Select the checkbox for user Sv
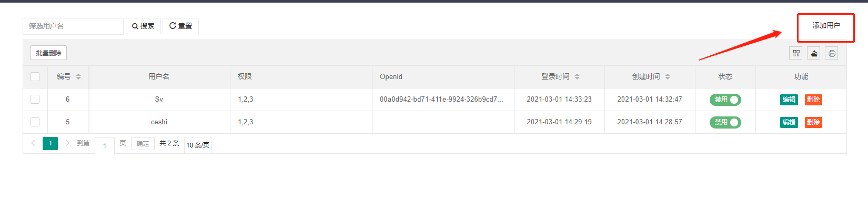The image size is (868, 197). click(35, 100)
